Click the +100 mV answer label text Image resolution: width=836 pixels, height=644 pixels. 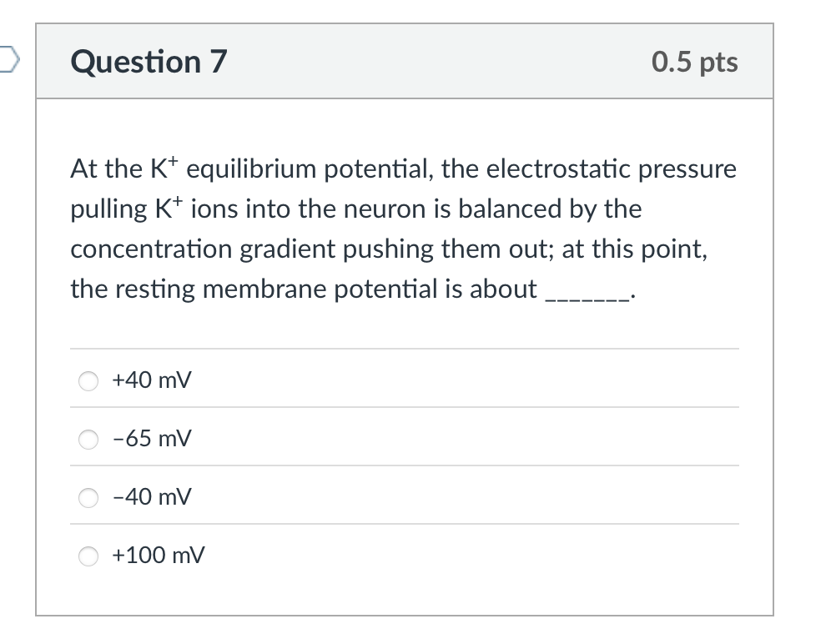point(157,555)
